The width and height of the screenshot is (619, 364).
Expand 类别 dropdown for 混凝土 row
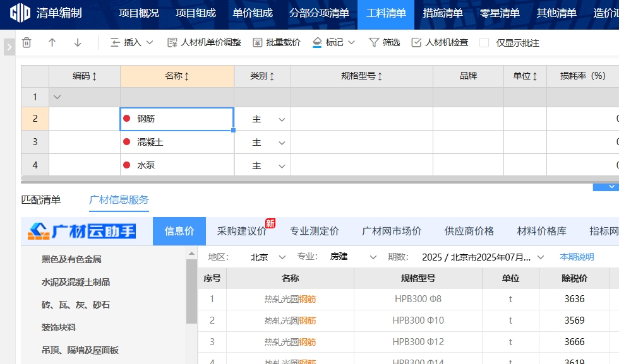point(281,143)
